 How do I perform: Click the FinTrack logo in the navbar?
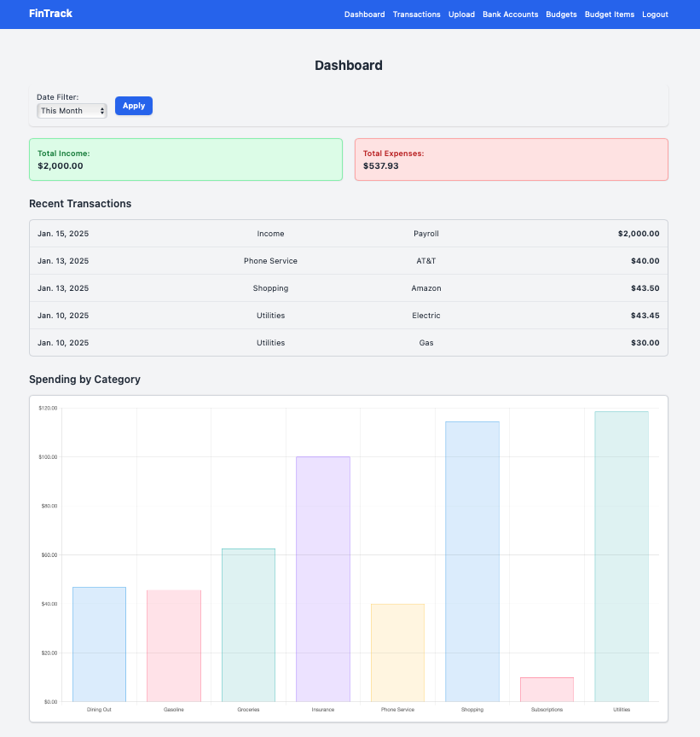tap(50, 14)
